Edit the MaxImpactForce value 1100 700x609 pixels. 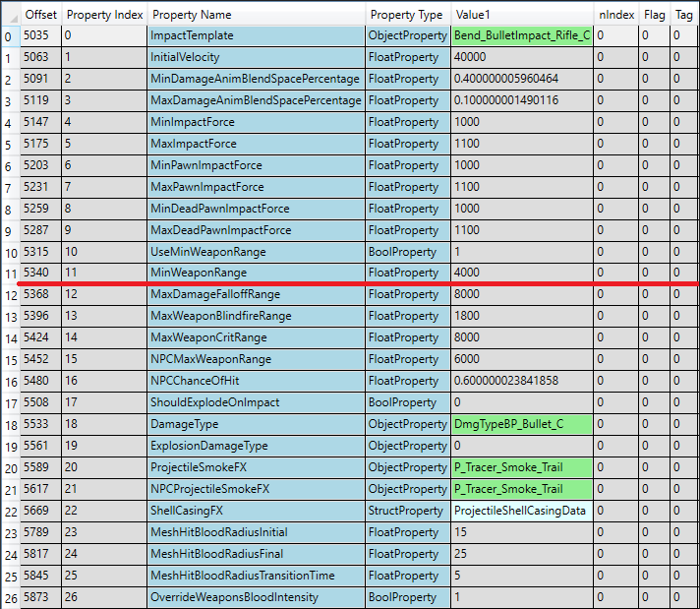(x=522, y=144)
